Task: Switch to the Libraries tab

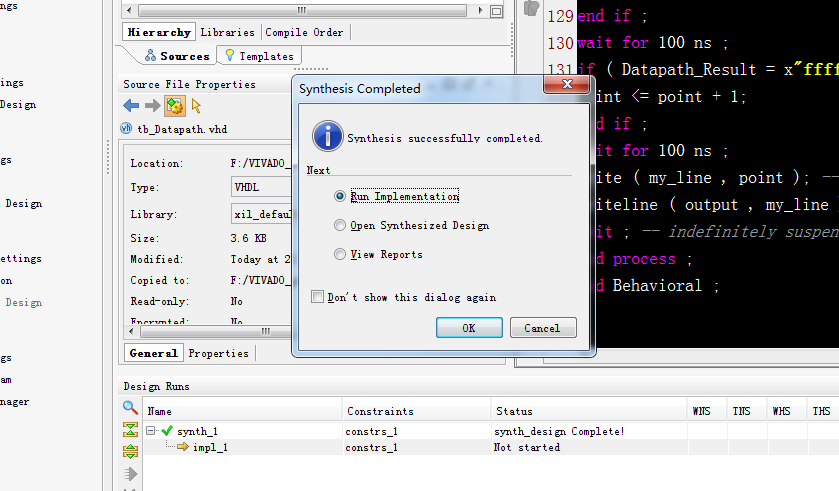Action: click(x=227, y=32)
